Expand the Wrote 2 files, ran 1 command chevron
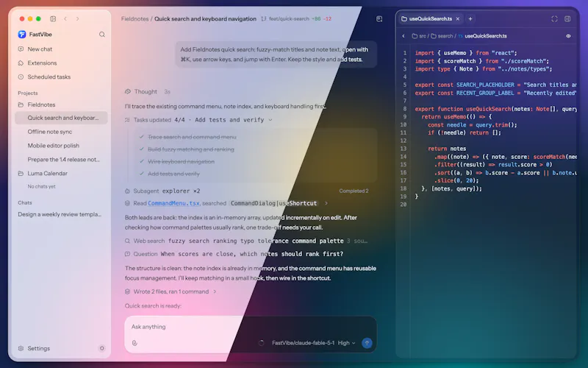Image resolution: width=588 pixels, height=368 pixels. coord(215,291)
